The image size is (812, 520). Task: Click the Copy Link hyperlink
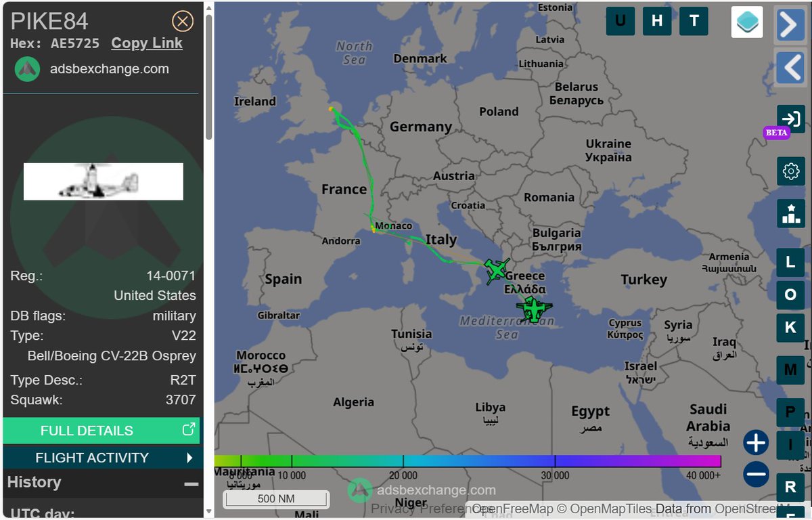coord(147,43)
